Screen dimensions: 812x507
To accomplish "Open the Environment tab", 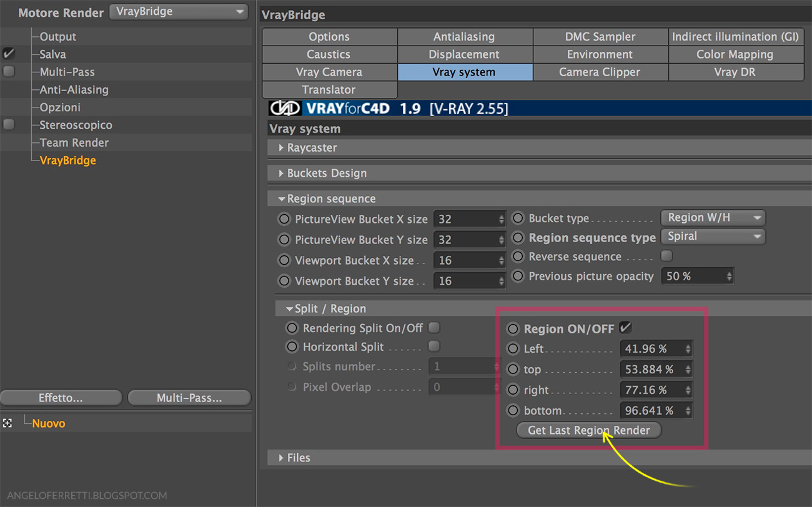I will (x=600, y=54).
